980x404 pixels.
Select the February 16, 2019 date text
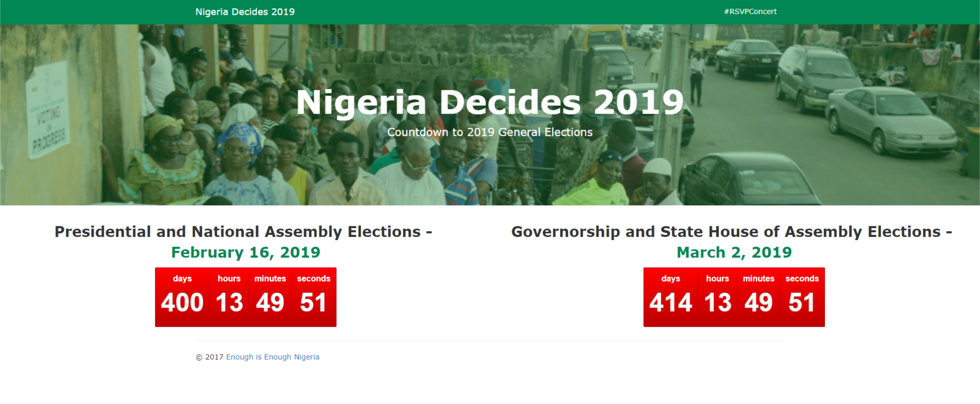[246, 252]
